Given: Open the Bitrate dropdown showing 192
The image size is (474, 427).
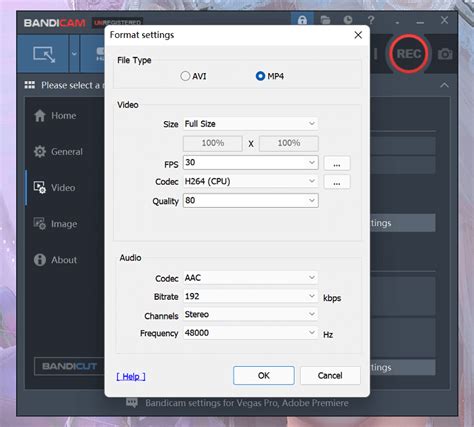Looking at the screenshot, I should pos(250,296).
